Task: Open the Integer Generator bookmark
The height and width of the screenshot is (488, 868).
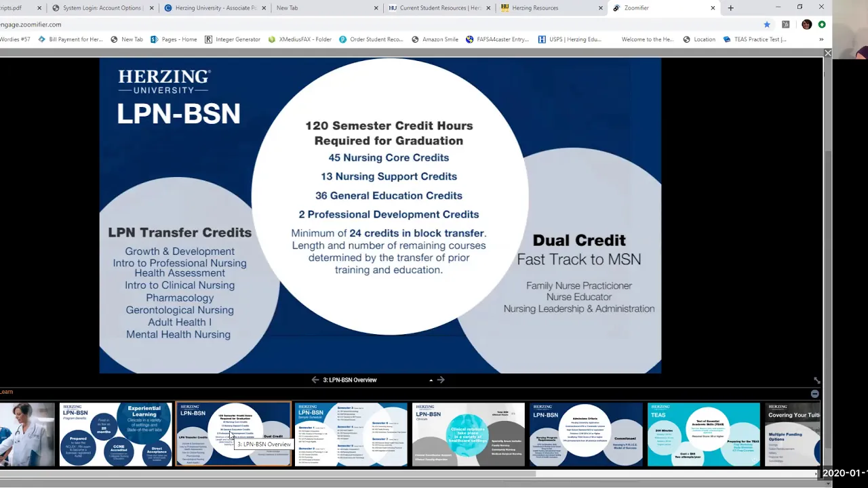Action: (233, 39)
